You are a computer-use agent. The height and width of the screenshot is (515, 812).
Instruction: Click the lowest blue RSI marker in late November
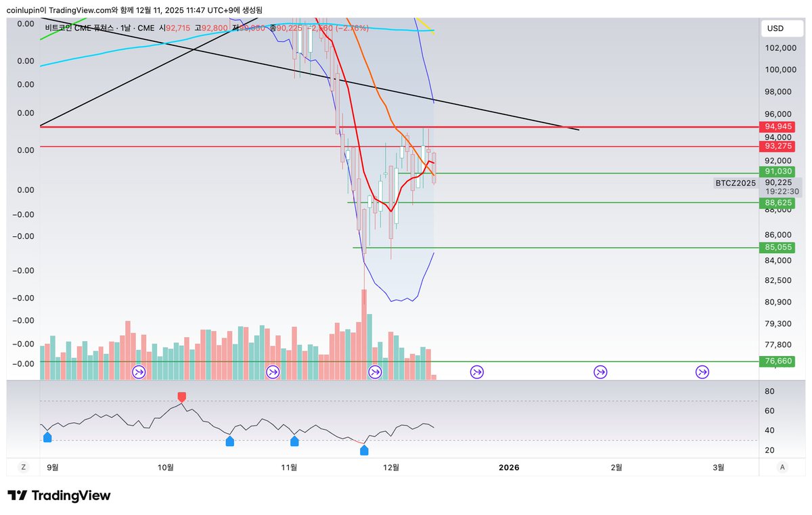364,450
